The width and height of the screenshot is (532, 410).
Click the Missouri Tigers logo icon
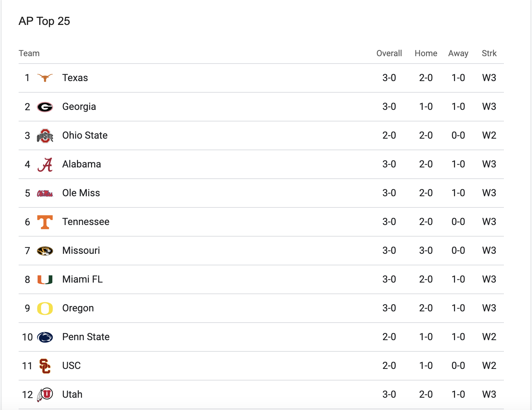click(45, 251)
